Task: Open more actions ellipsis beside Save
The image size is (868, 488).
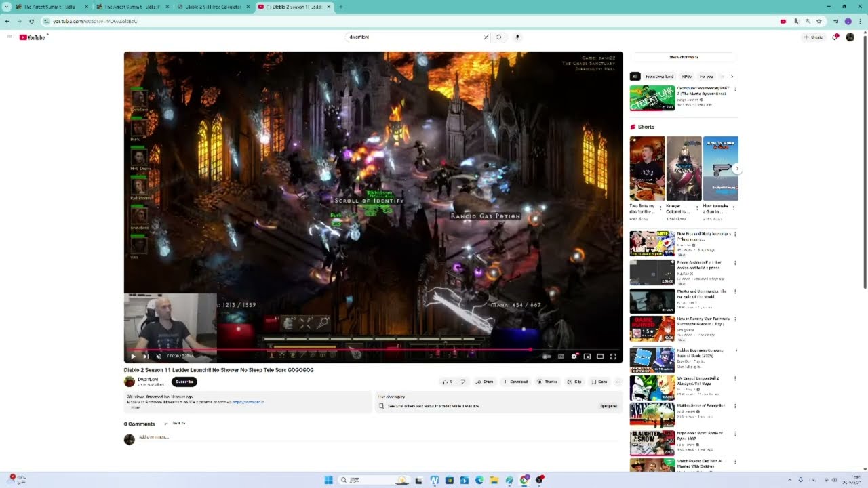Action: 618,382
